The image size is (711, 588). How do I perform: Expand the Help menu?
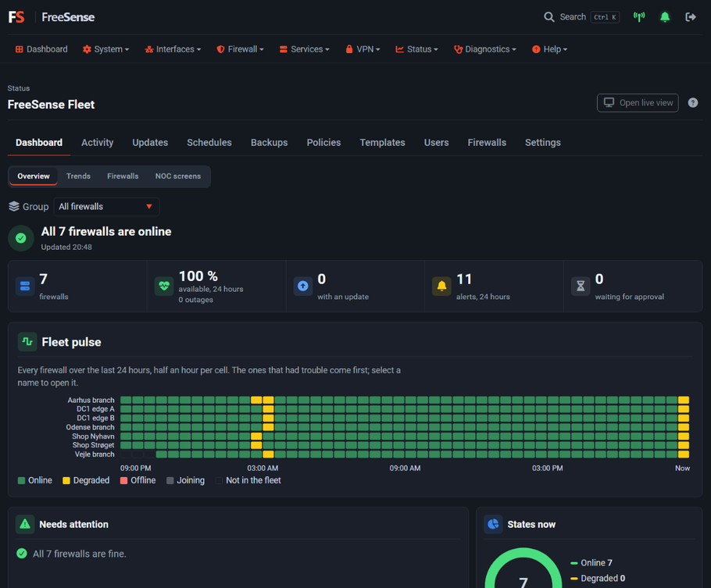[549, 49]
